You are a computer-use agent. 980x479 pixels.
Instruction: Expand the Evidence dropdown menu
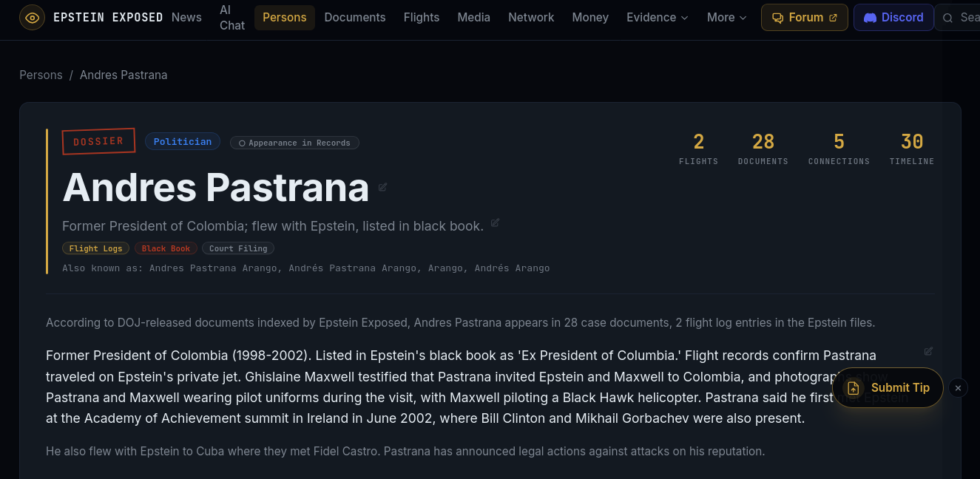click(x=657, y=18)
